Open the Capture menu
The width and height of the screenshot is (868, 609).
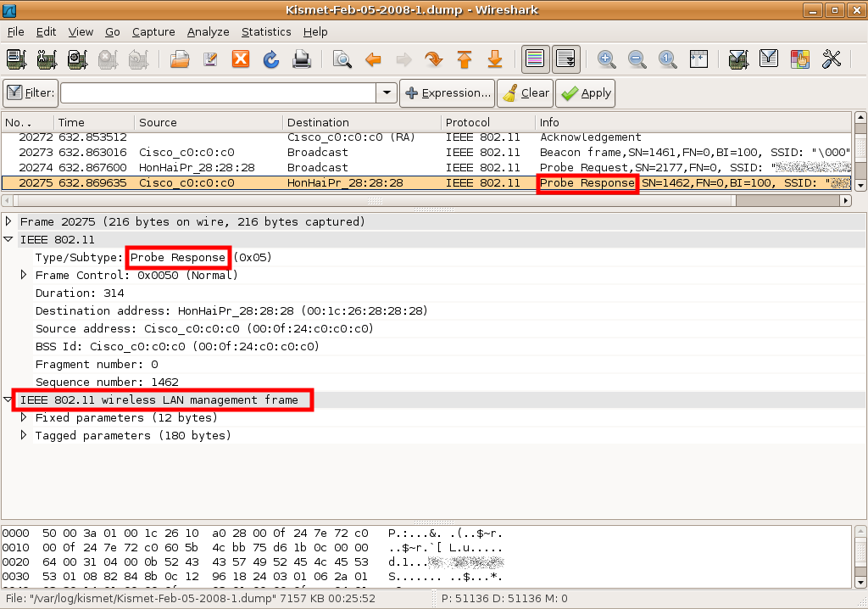(153, 31)
